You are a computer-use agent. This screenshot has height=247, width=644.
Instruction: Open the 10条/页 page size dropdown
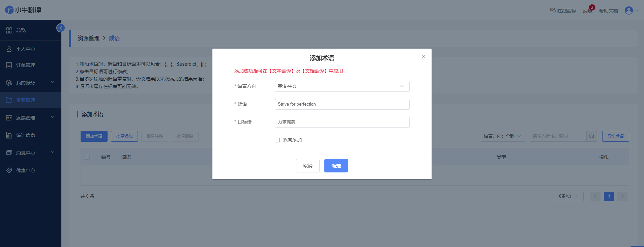pyautogui.click(x=566, y=196)
